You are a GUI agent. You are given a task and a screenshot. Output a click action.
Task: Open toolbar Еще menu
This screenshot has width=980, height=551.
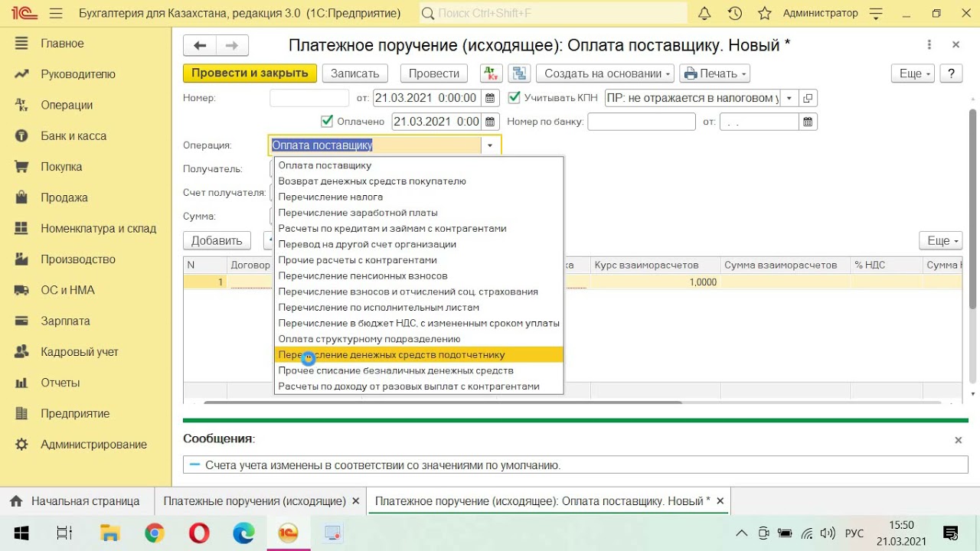(913, 73)
